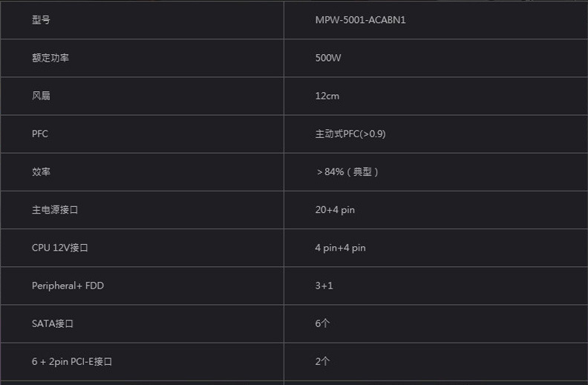This screenshot has width=588, height=385.
Task: Select the 2个 PCI-E count value
Action: [x=322, y=362]
